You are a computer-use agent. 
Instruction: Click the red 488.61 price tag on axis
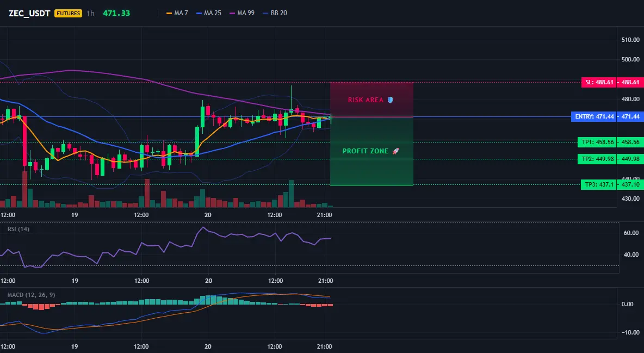(x=630, y=82)
